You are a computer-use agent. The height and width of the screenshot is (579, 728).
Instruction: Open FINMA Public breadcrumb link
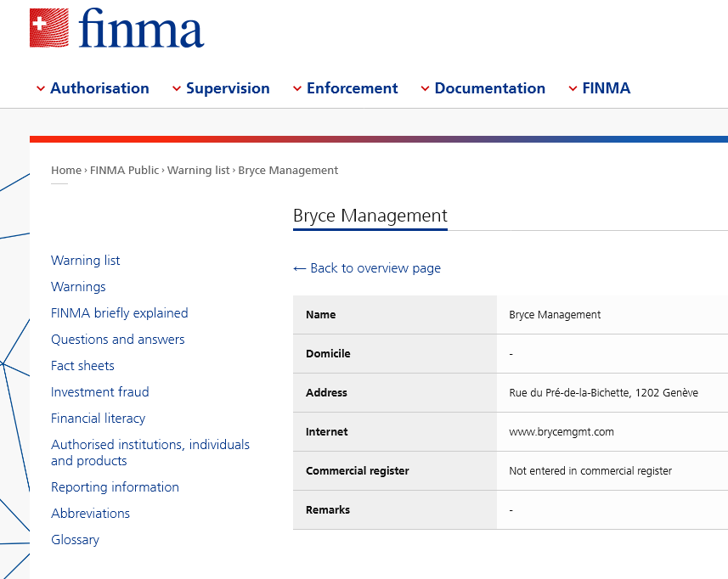pyautogui.click(x=124, y=171)
